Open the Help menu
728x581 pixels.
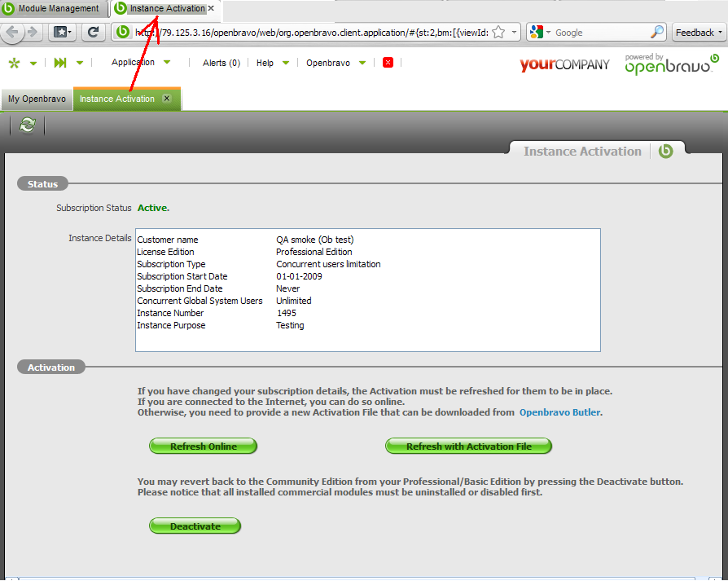pos(265,63)
